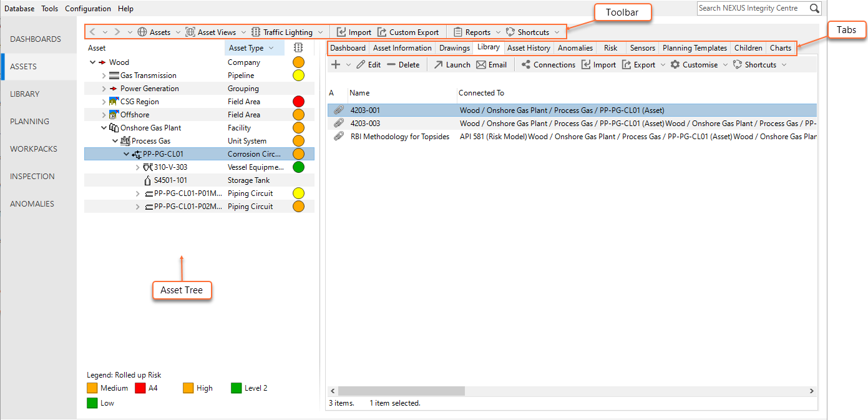
Task: Expand the Gas Transmission tree node
Action: click(104, 76)
